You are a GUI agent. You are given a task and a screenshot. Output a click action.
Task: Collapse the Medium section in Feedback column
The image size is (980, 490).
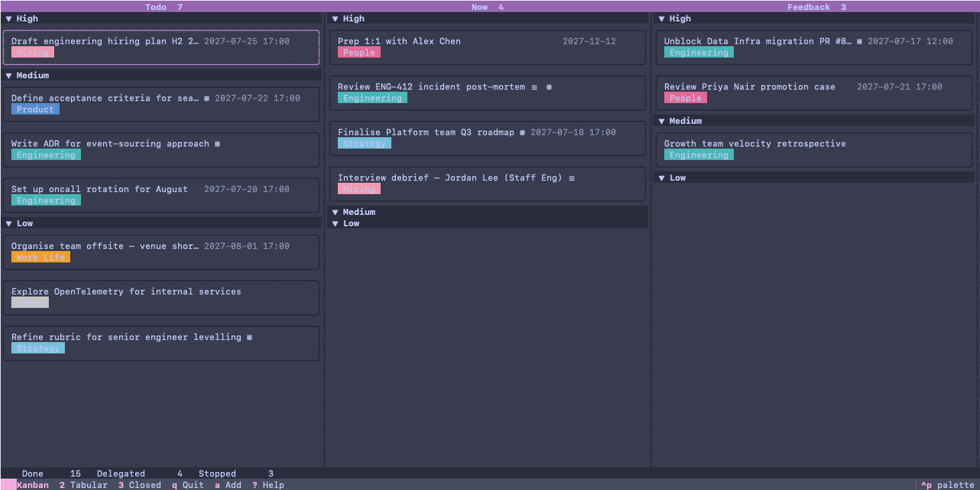coord(662,121)
